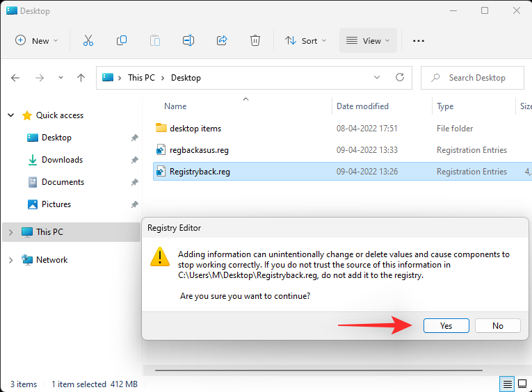Screen dimensions: 532x392
Task: Click the Search Desktop field
Action: click(x=472, y=78)
